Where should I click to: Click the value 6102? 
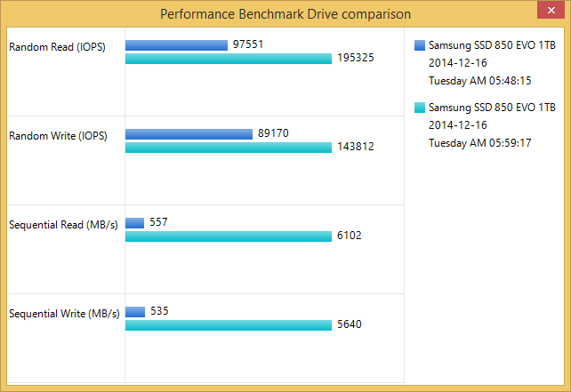click(350, 236)
